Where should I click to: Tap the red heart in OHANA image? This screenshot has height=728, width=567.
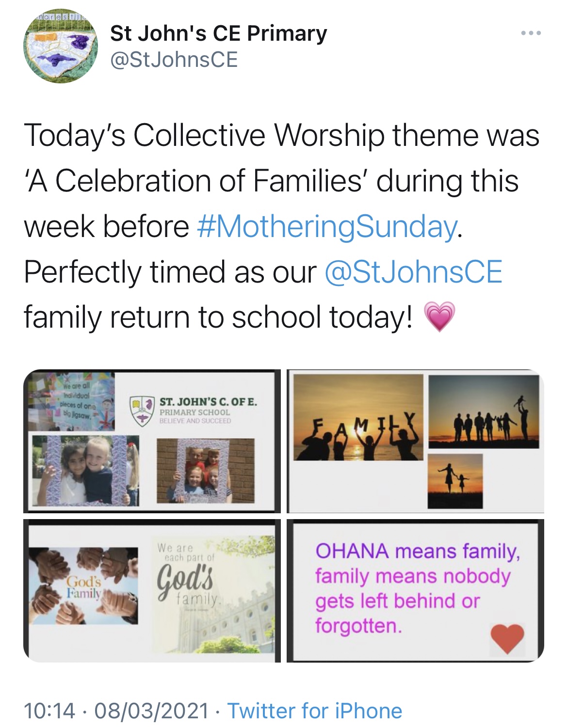coord(507,639)
